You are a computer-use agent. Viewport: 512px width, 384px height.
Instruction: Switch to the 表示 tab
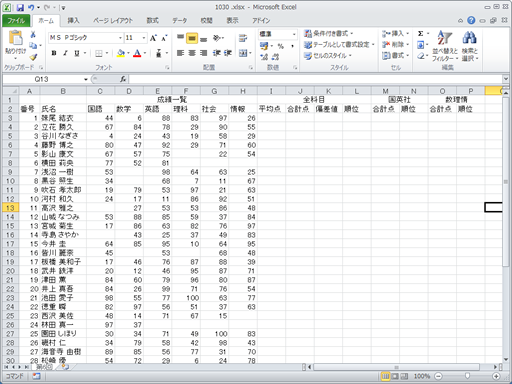click(x=232, y=20)
